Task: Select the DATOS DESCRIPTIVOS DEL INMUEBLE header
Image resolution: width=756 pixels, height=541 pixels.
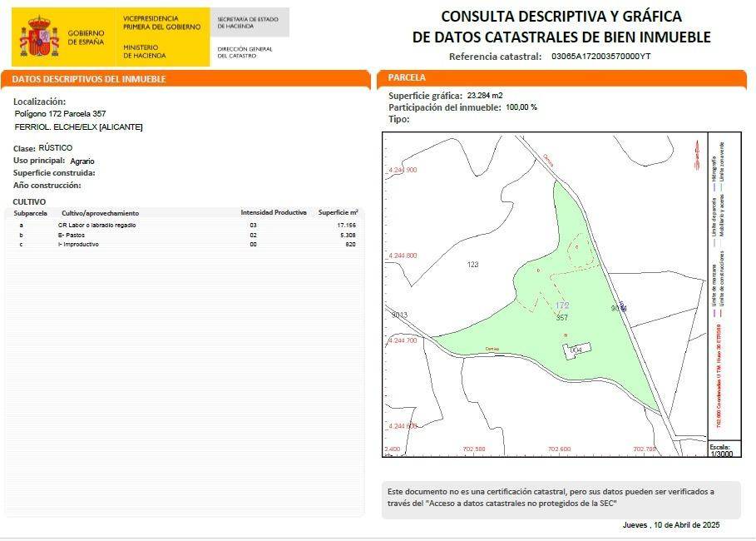Action: (x=90, y=79)
